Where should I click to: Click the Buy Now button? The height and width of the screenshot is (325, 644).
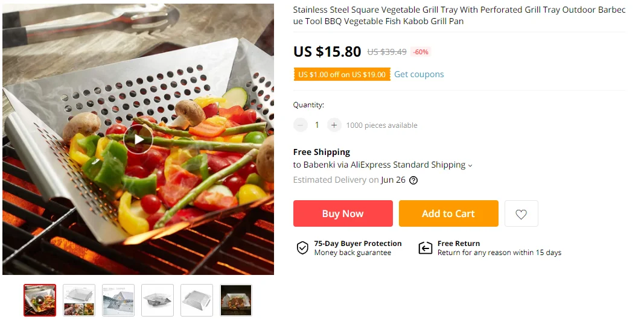point(343,213)
